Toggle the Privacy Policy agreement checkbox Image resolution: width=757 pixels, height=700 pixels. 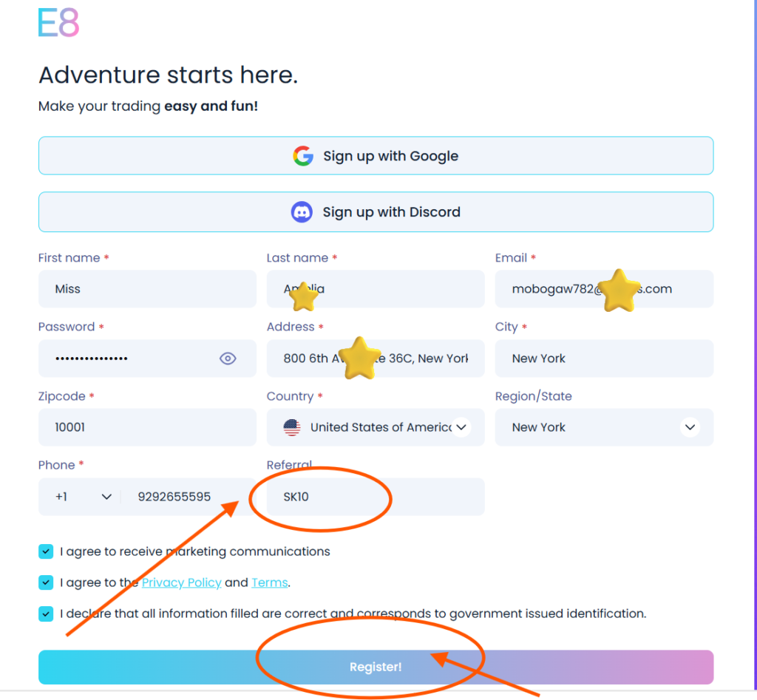[x=46, y=582]
